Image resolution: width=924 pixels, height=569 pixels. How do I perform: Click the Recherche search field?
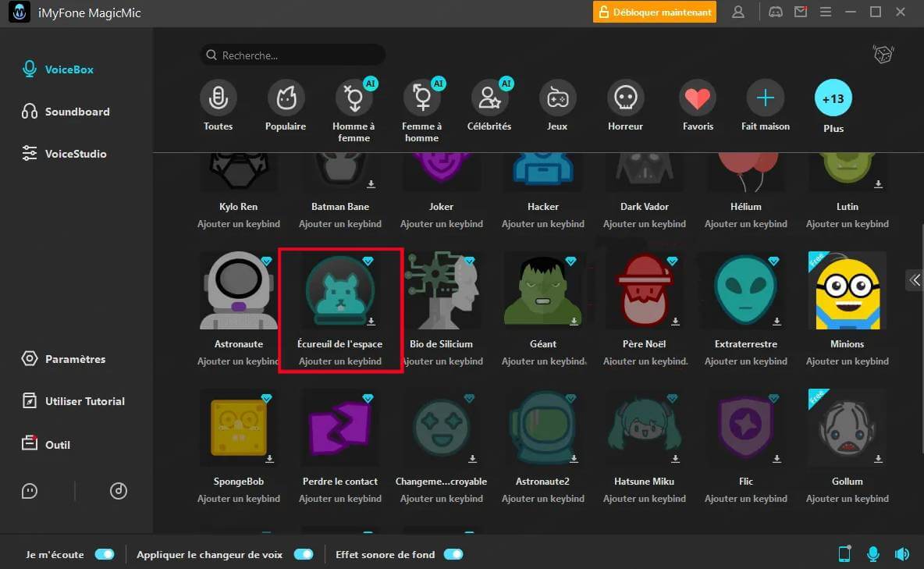pos(293,55)
